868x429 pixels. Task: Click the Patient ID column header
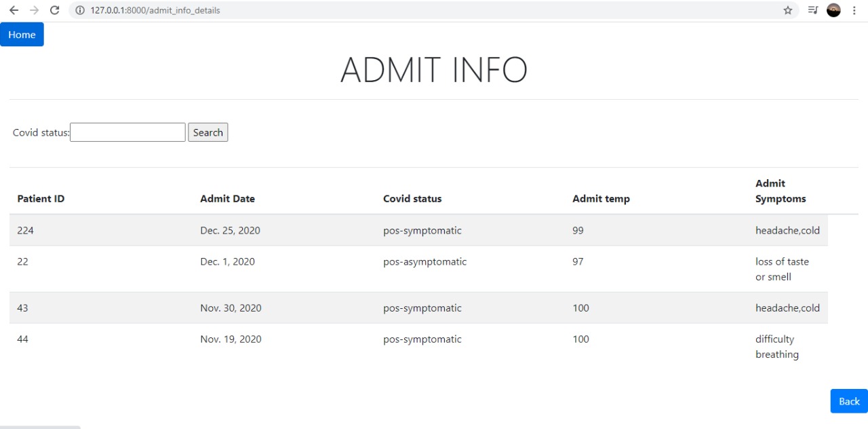point(41,198)
